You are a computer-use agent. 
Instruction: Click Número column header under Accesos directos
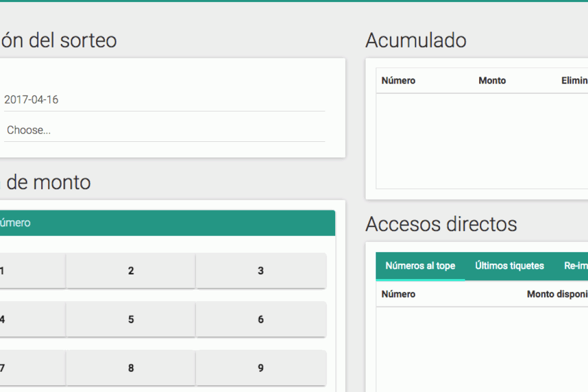pos(398,294)
